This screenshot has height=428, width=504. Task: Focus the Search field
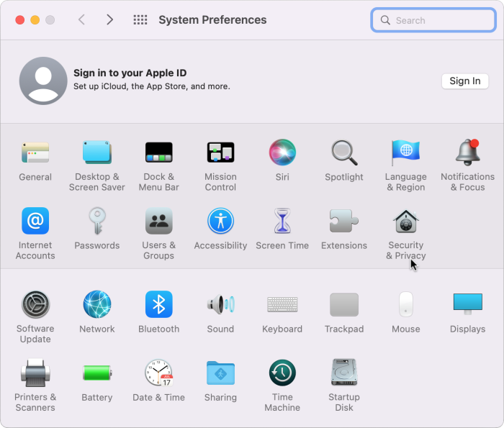coord(433,20)
